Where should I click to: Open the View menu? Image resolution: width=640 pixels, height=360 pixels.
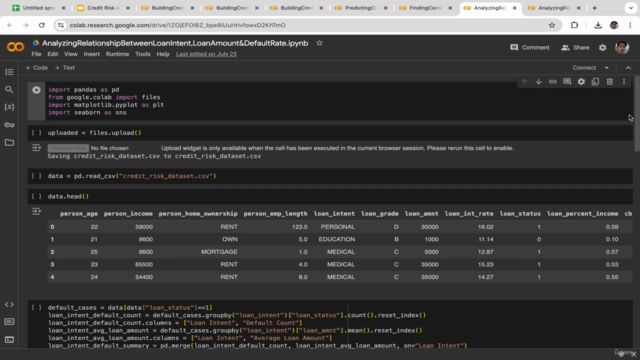[x=71, y=54]
